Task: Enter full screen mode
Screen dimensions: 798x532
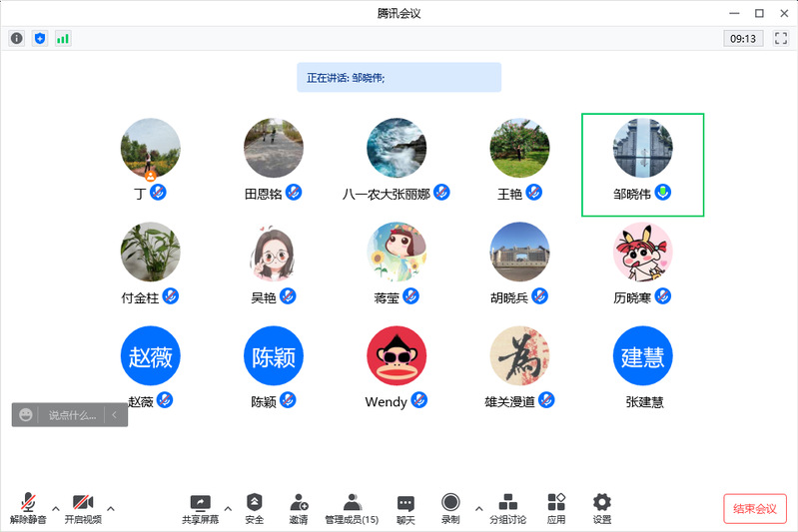Action: click(781, 38)
